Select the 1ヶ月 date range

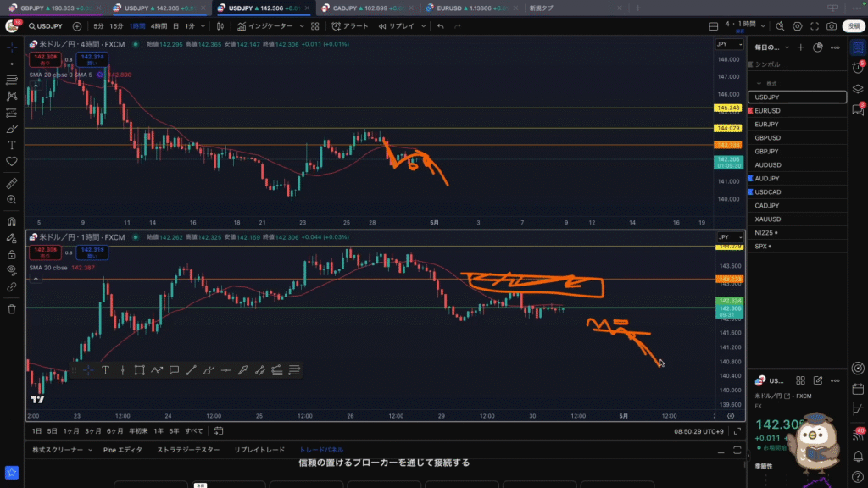[x=71, y=431]
